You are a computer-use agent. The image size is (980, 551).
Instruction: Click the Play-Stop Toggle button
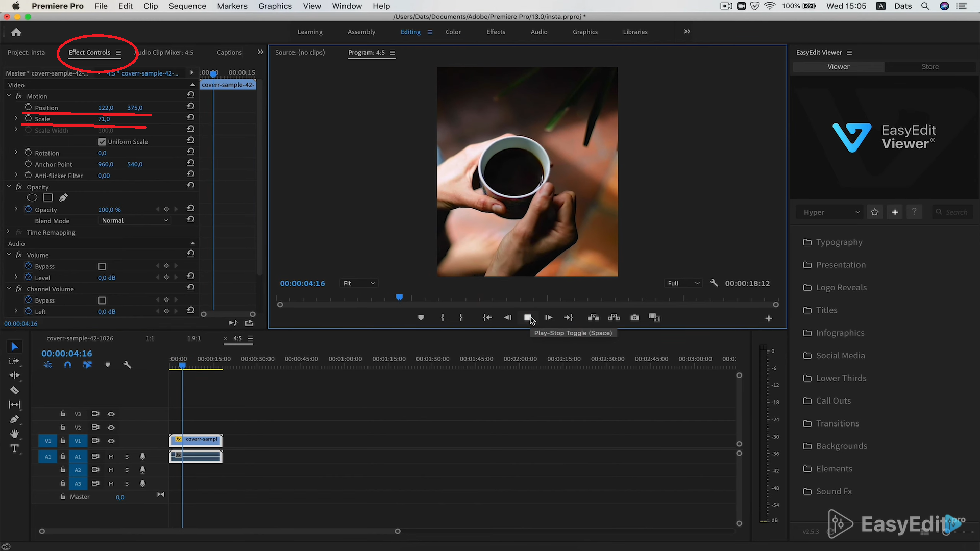pyautogui.click(x=528, y=317)
